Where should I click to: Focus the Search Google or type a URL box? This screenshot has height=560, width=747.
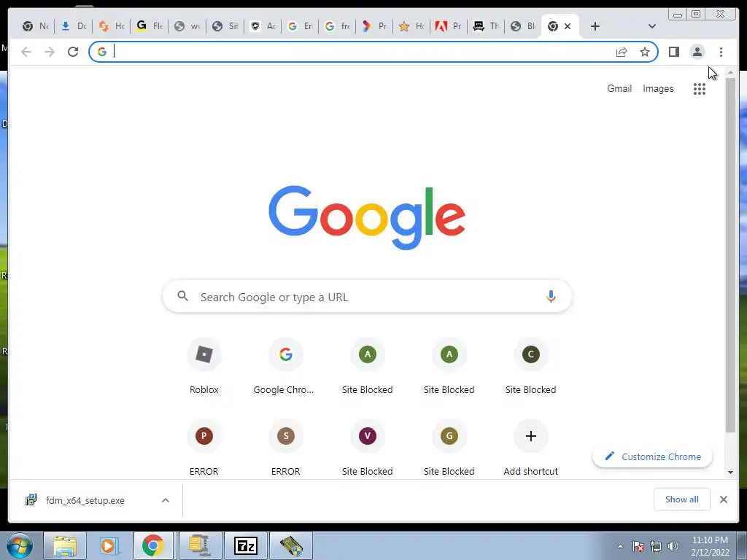[368, 297]
